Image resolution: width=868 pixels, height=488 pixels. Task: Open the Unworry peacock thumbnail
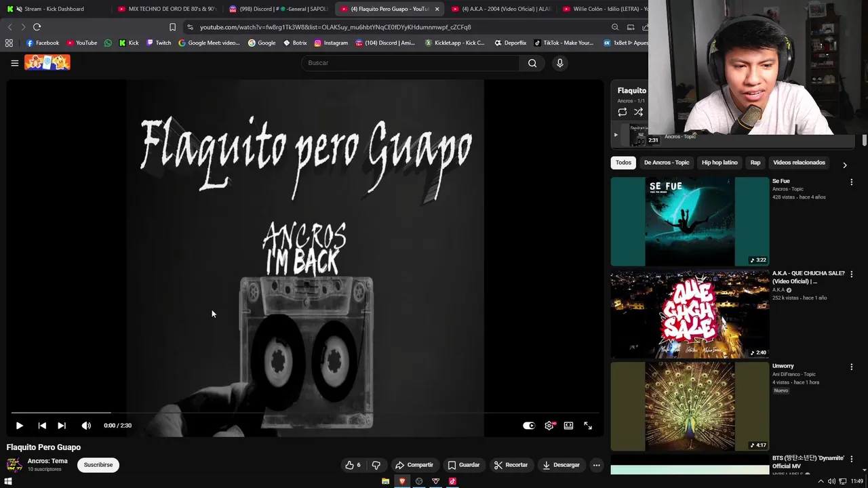coord(690,407)
